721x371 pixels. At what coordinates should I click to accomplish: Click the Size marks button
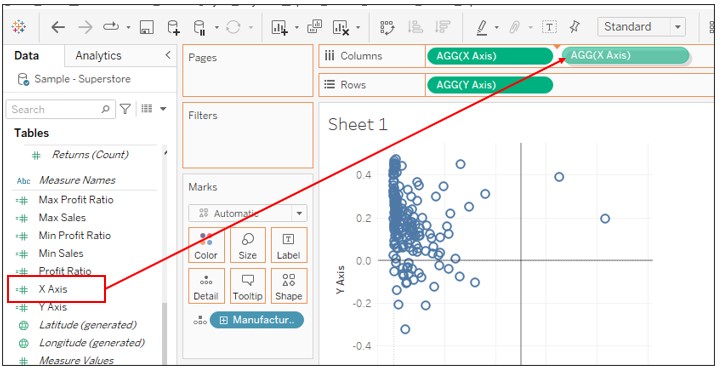[247, 245]
